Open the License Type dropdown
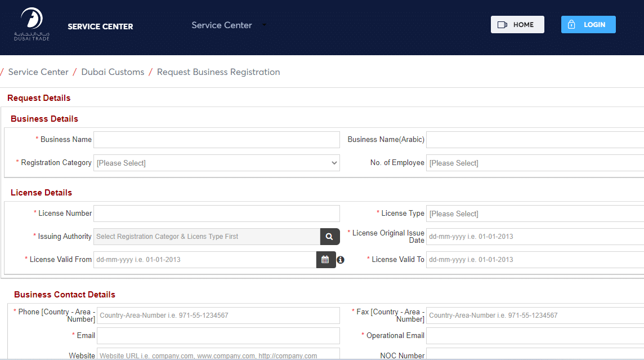644x360 pixels. point(534,214)
